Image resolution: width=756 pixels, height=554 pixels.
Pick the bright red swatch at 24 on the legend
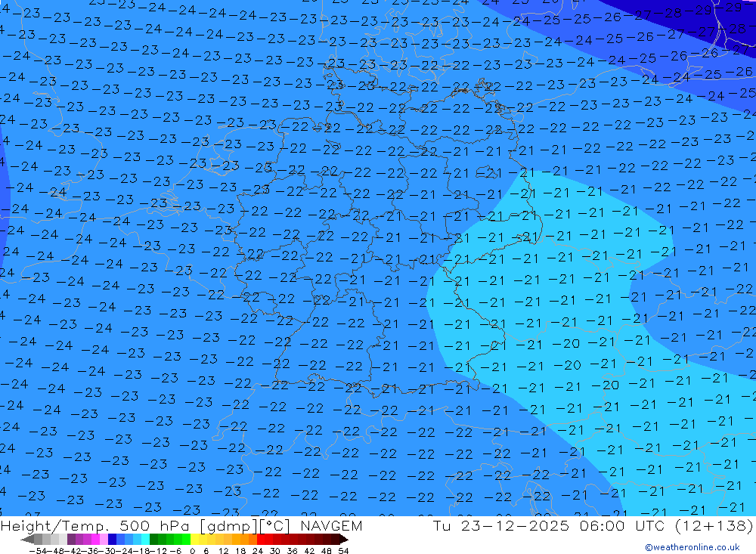point(261,540)
